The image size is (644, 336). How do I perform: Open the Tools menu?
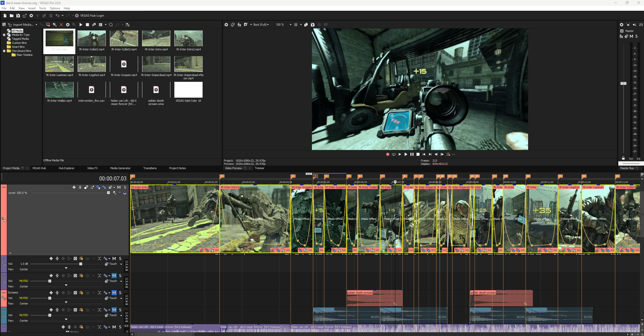(43, 8)
